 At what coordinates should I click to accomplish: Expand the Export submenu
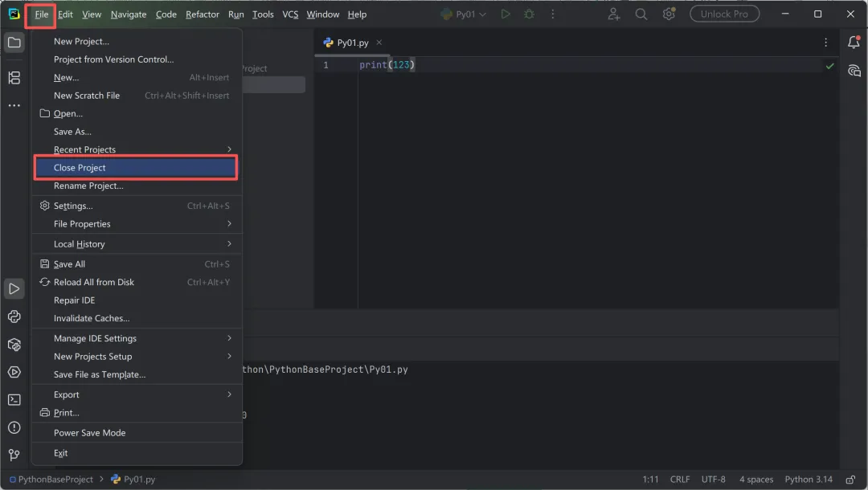(x=137, y=394)
